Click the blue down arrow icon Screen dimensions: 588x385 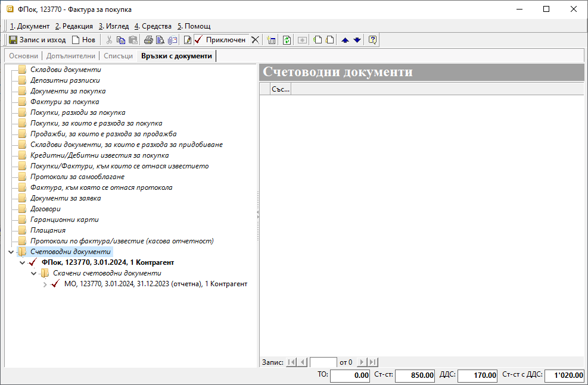(357, 40)
